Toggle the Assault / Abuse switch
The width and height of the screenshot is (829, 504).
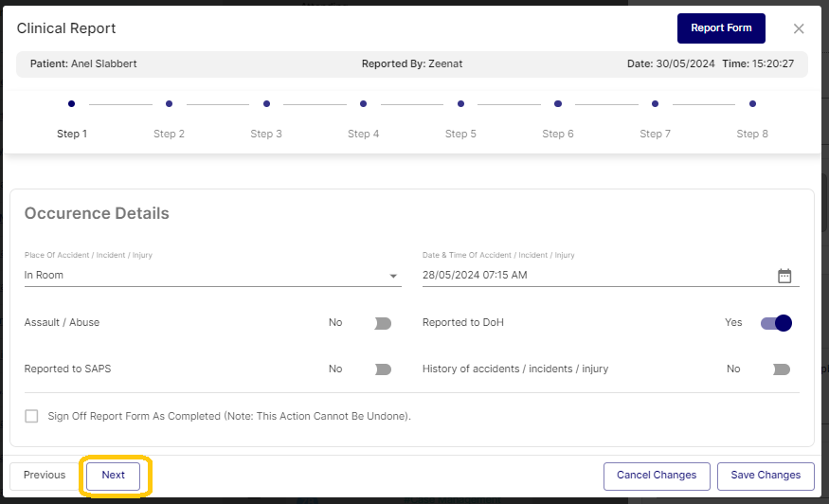pos(382,323)
